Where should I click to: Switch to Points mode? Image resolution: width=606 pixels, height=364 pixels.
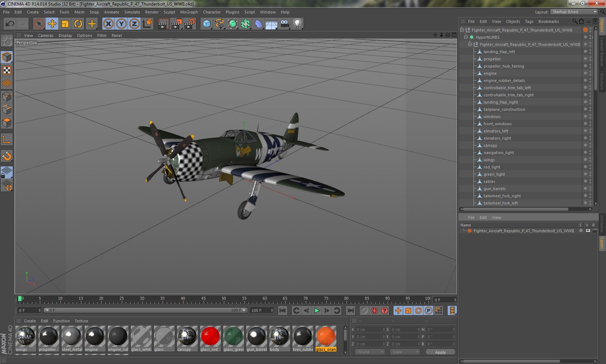[7, 97]
